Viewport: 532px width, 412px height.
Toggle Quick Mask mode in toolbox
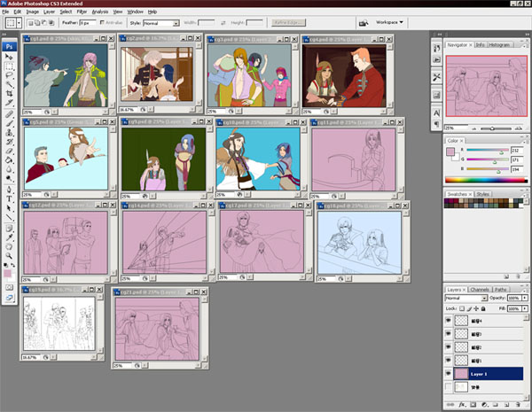[x=9, y=288]
